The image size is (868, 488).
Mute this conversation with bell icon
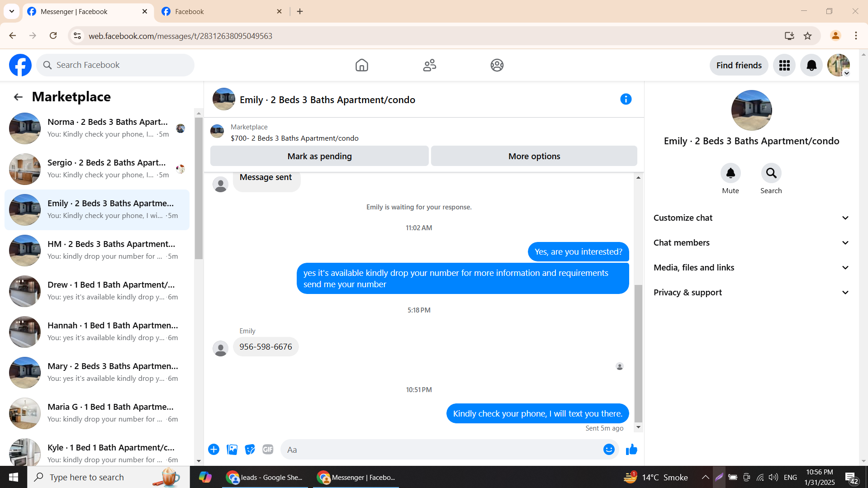point(730,173)
